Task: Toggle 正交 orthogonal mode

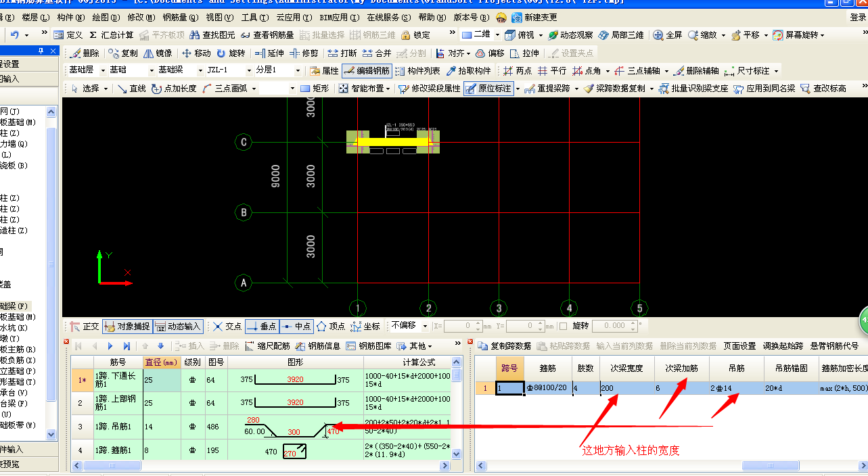Action: pyautogui.click(x=85, y=326)
